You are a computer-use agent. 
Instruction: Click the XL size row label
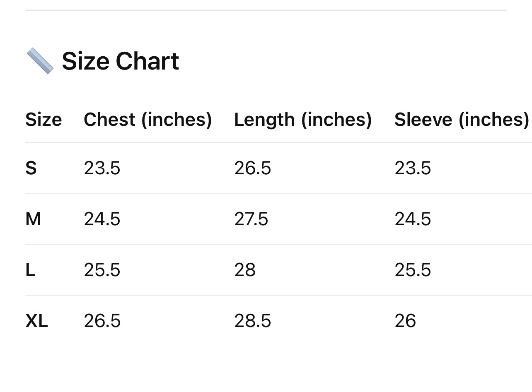pyautogui.click(x=36, y=321)
